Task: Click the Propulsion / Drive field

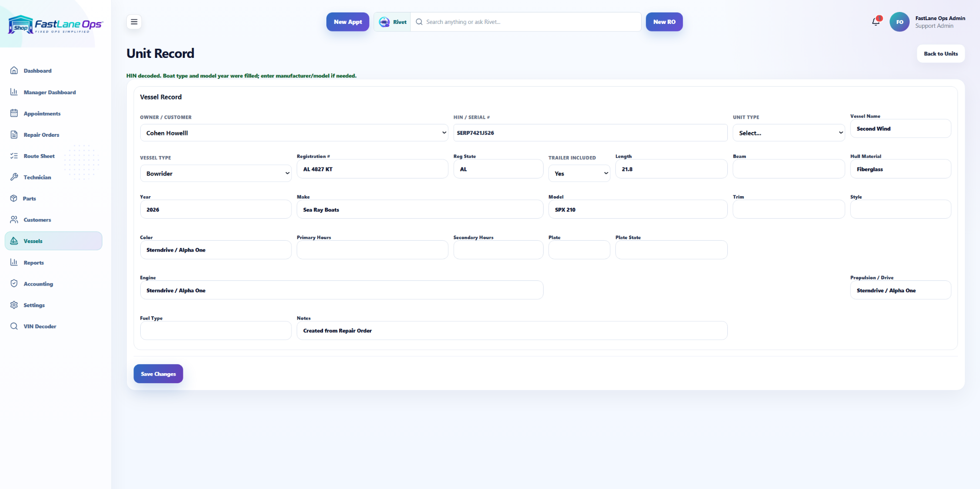Action: pos(901,290)
